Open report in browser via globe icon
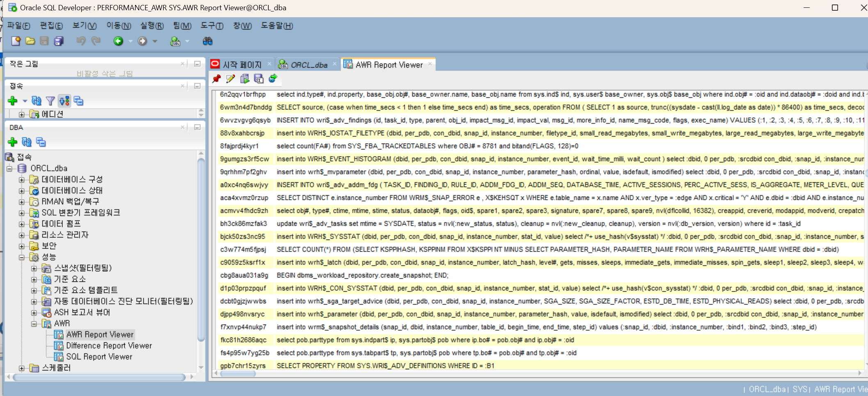Screen dimensions: 868x396 (x=273, y=78)
